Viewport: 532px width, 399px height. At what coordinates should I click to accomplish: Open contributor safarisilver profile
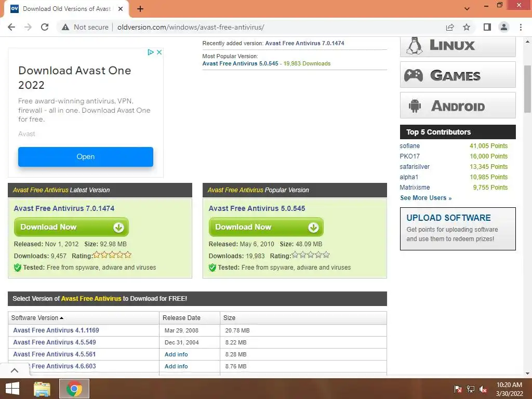point(415,167)
